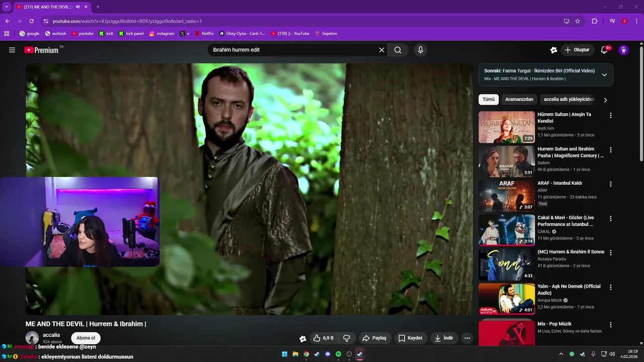Viewport: 644px width, 362px height.
Task: Click the sparkle icon beside Oluştur
Action: pos(553,50)
